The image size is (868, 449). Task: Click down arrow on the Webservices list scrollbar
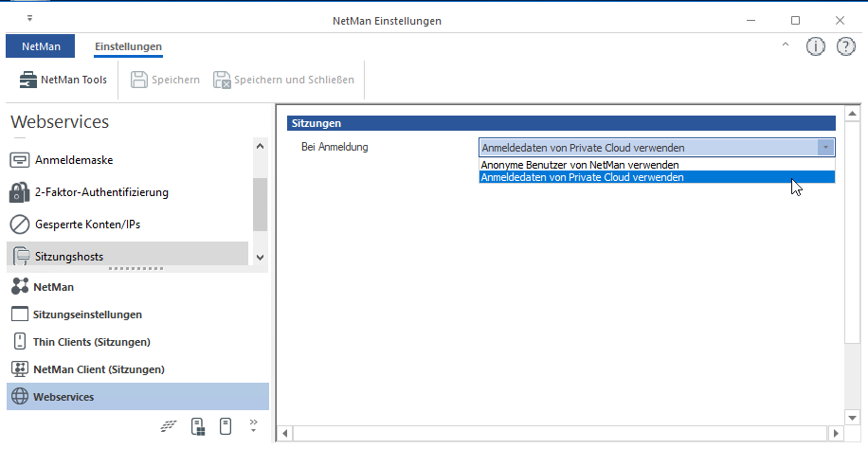(x=261, y=258)
